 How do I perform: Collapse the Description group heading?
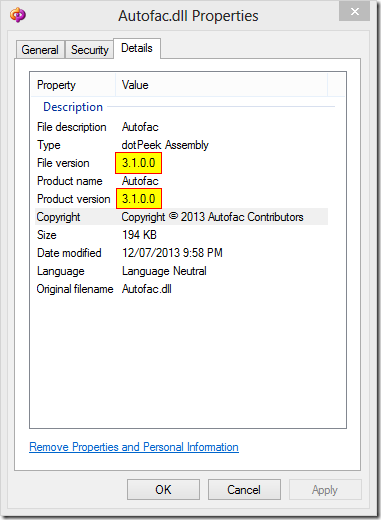[73, 107]
